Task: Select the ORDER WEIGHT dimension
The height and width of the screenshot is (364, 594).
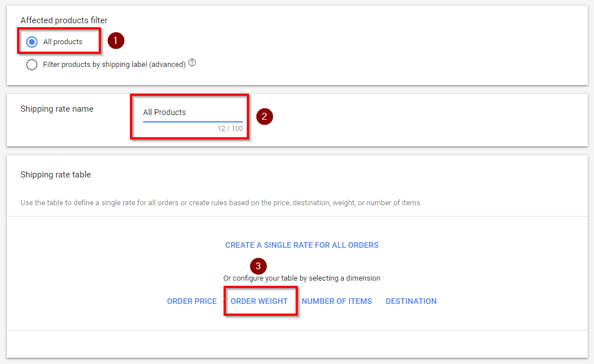Action: pyautogui.click(x=260, y=301)
